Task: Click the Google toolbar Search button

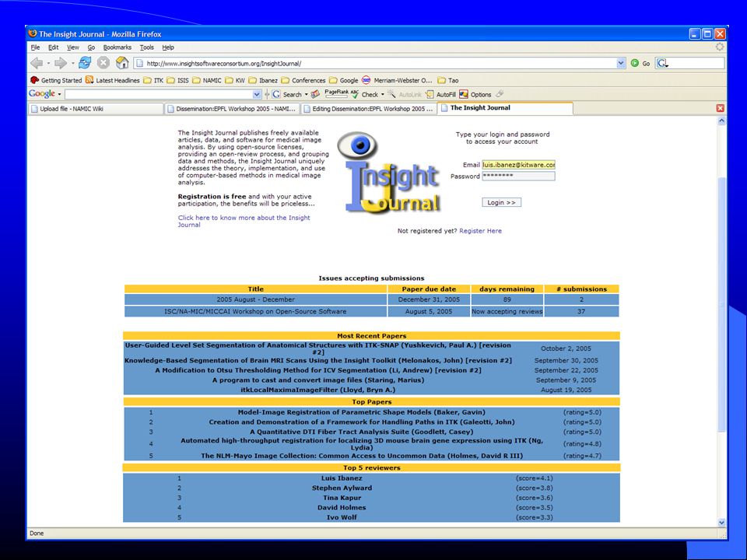Action: pos(287,94)
